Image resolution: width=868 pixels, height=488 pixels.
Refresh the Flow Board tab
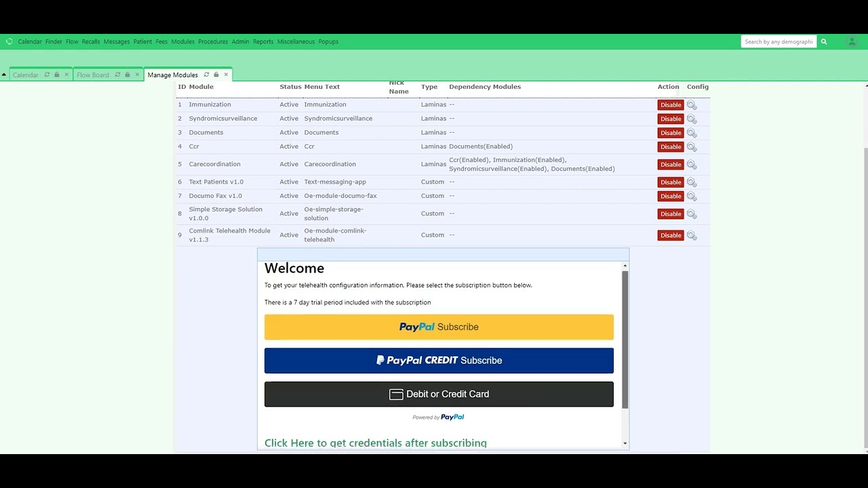point(117,75)
